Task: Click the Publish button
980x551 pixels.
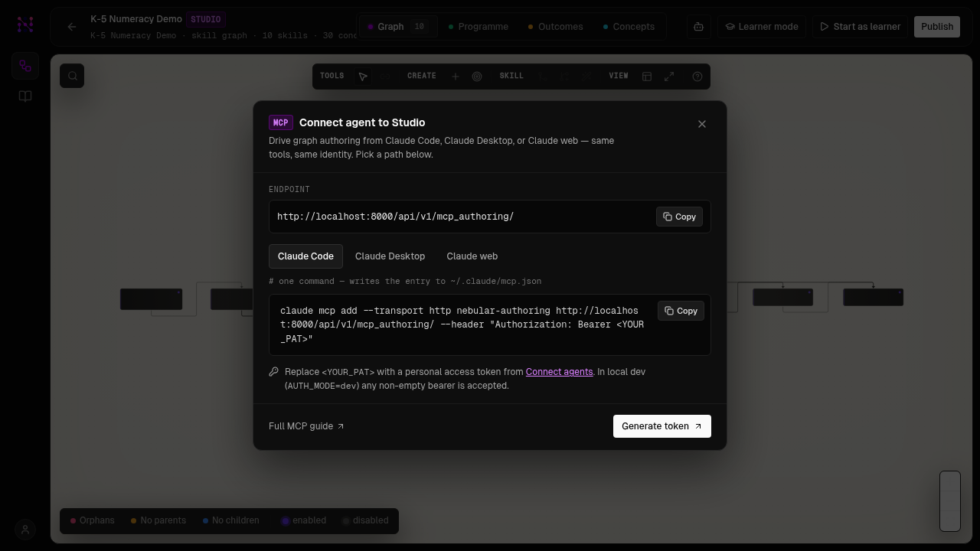Action: click(937, 27)
